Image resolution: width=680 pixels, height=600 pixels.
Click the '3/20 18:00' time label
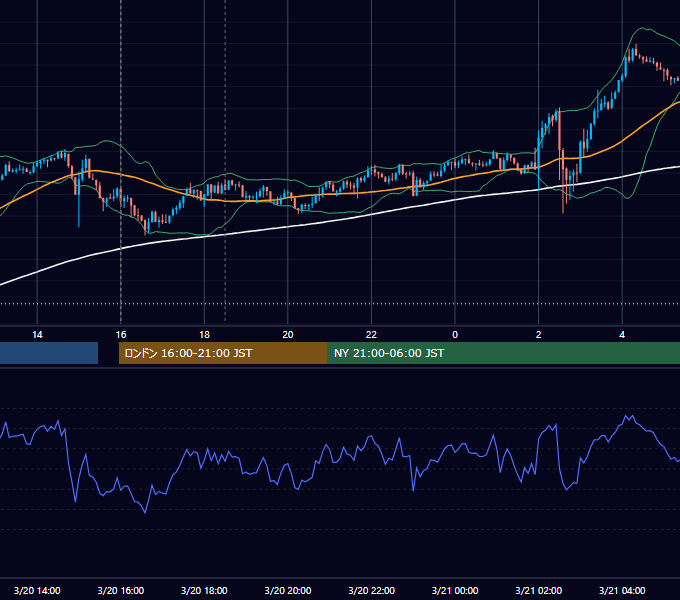coord(204,590)
